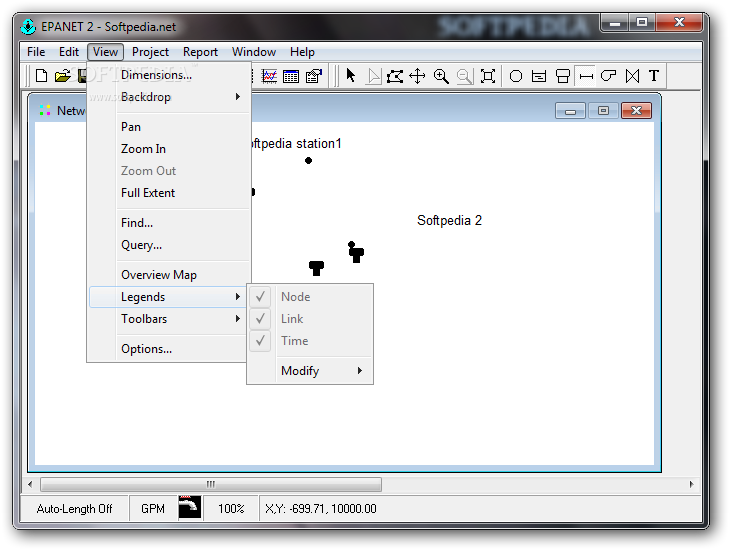Click the Softpedia station1 map label
730x550 pixels.
(x=296, y=143)
